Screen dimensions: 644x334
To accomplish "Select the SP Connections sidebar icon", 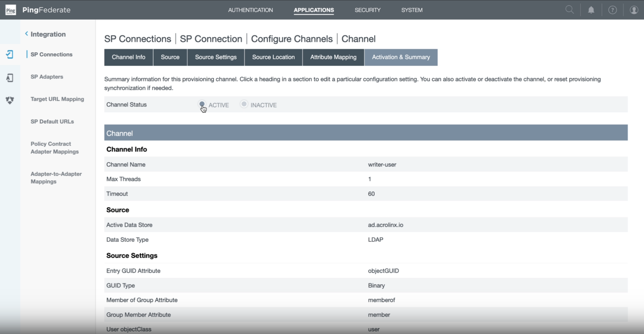I will point(10,54).
